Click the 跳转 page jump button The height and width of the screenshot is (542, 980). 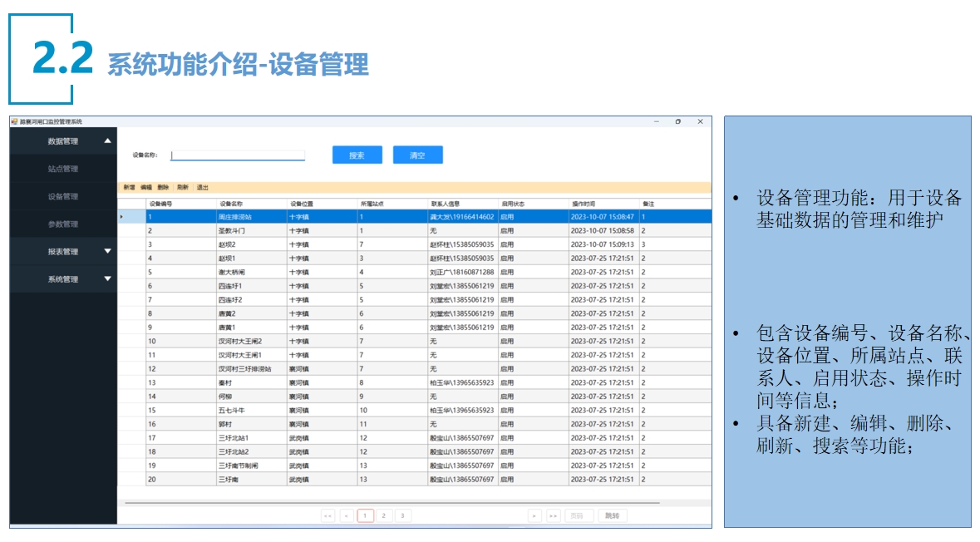coord(613,515)
